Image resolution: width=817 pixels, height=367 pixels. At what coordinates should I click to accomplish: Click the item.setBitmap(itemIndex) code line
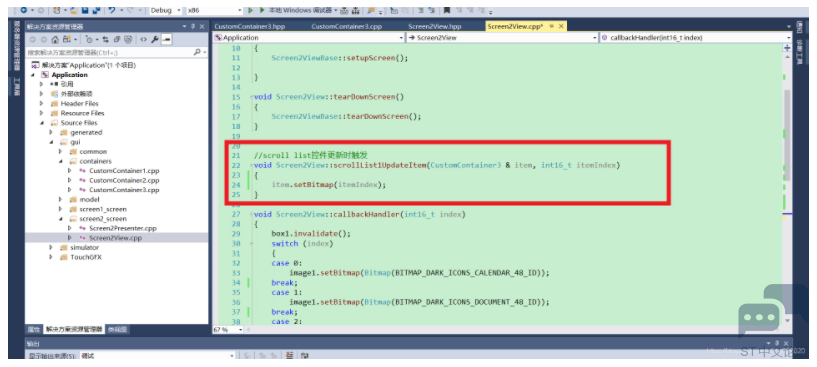[x=329, y=185]
